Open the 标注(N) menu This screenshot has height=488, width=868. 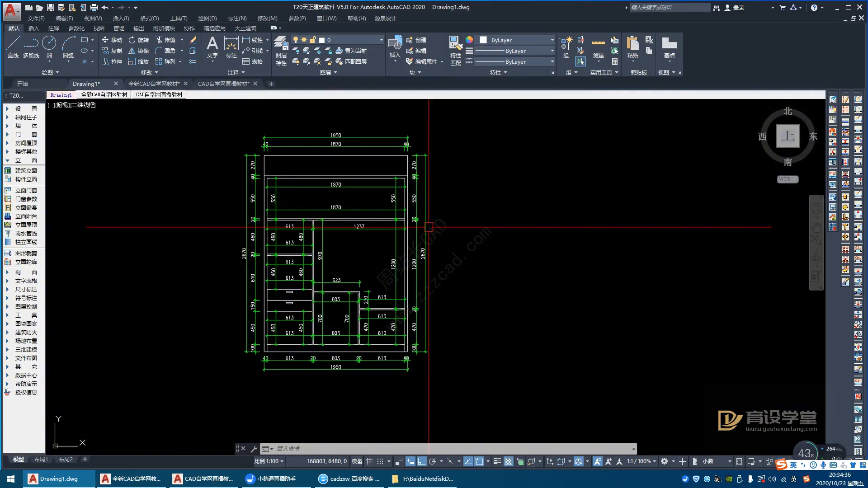point(237,18)
